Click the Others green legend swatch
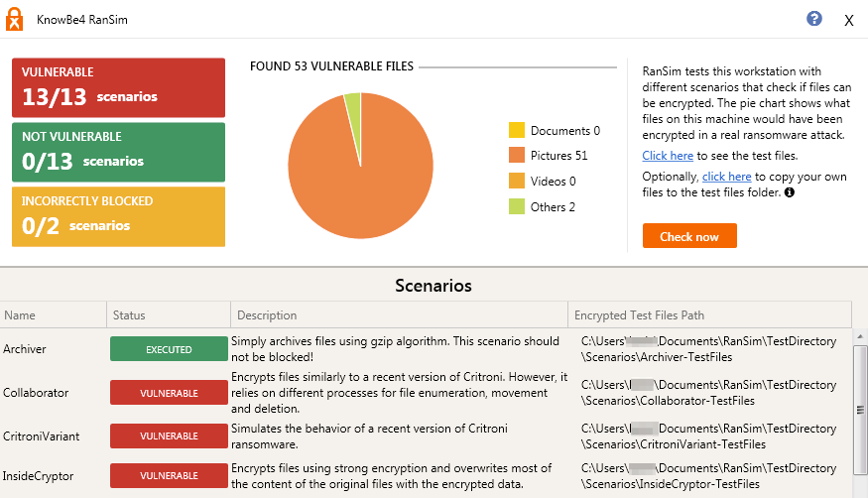Viewport: 868px width, 498px height. tap(517, 206)
